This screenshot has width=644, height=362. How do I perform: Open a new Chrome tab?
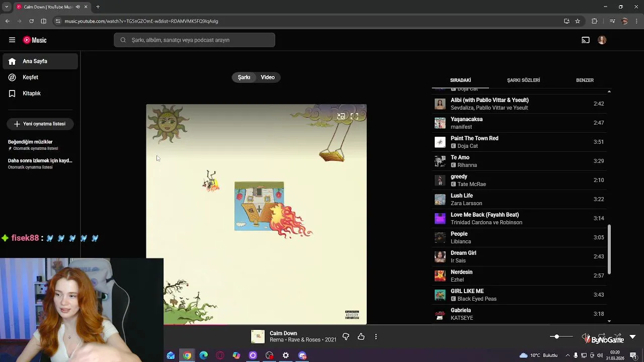coord(98,7)
